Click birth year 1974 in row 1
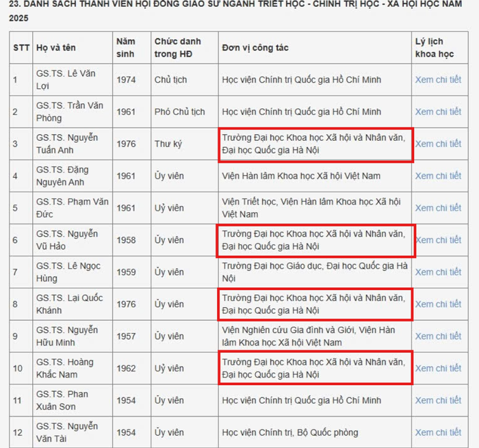This screenshot has height=448, width=479. coord(126,80)
